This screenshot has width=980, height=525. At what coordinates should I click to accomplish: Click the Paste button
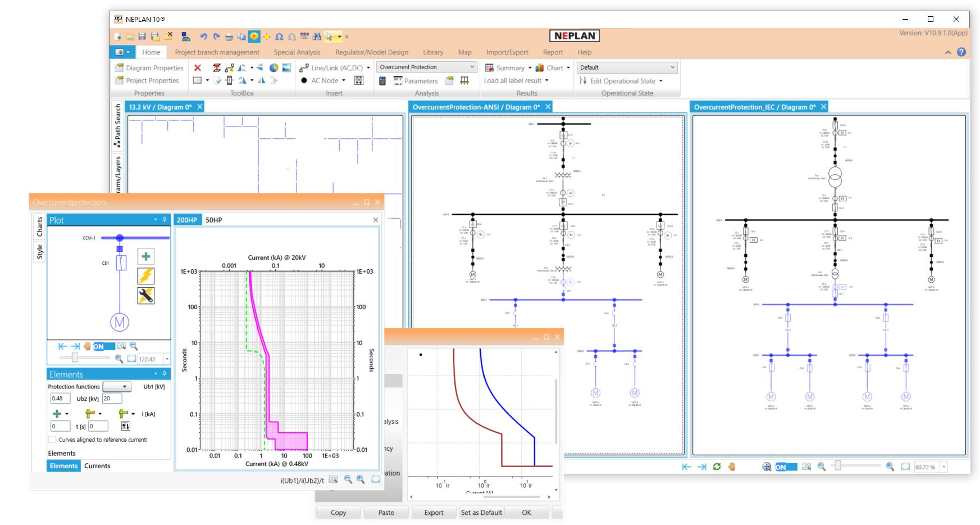click(386, 513)
